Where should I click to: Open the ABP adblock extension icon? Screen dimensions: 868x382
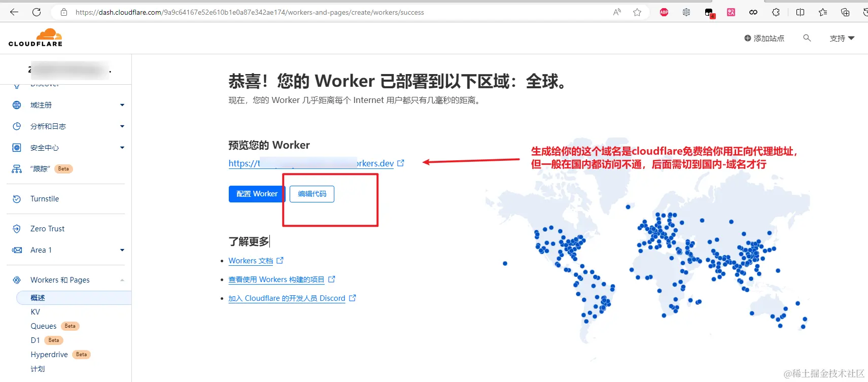664,12
